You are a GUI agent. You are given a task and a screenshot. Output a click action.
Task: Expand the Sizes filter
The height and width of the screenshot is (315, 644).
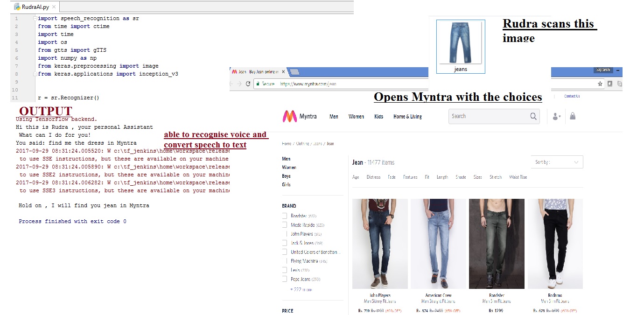pos(477,177)
